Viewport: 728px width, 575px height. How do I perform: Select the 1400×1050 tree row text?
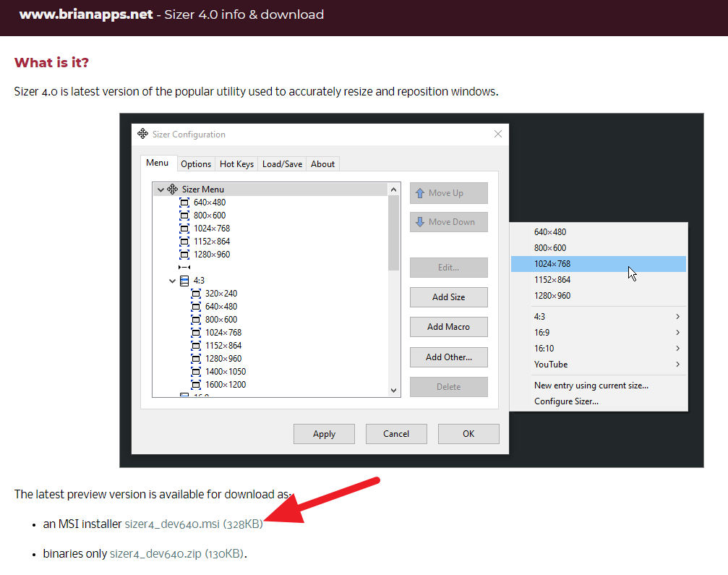click(x=226, y=372)
